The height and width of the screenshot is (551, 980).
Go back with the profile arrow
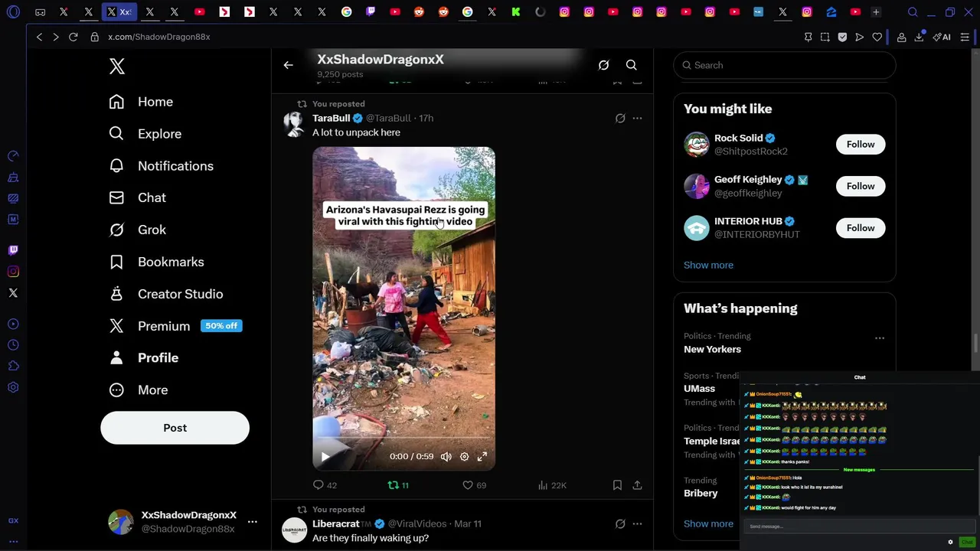click(288, 66)
